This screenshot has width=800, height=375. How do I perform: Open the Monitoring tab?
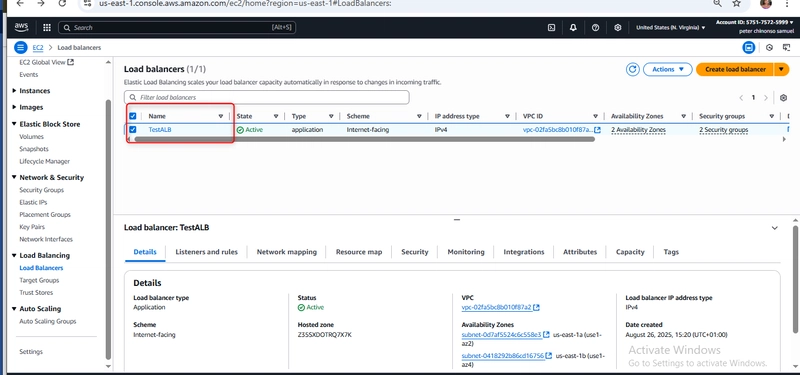pyautogui.click(x=466, y=252)
